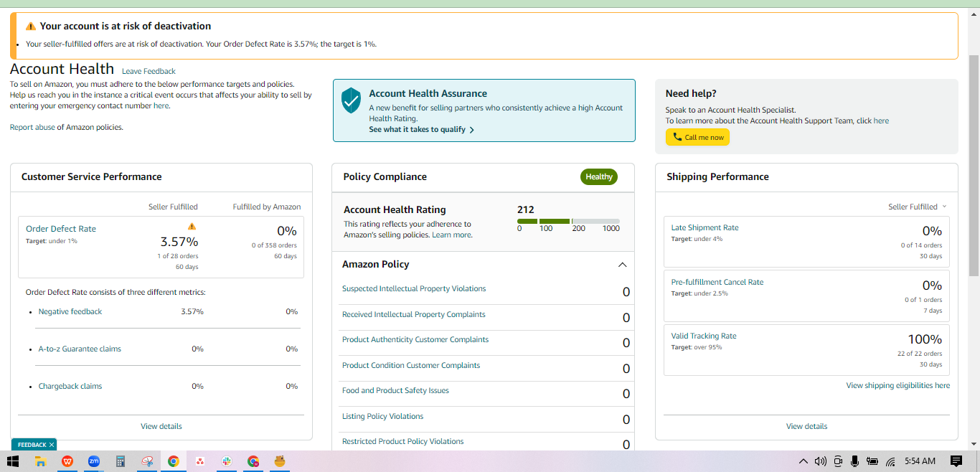Open Listing Policy Violations
Screen dimensions: 980x472
point(383,416)
